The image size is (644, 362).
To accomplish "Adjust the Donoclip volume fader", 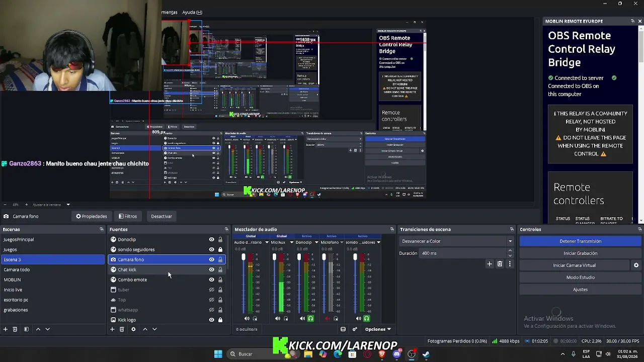I will (299, 258).
